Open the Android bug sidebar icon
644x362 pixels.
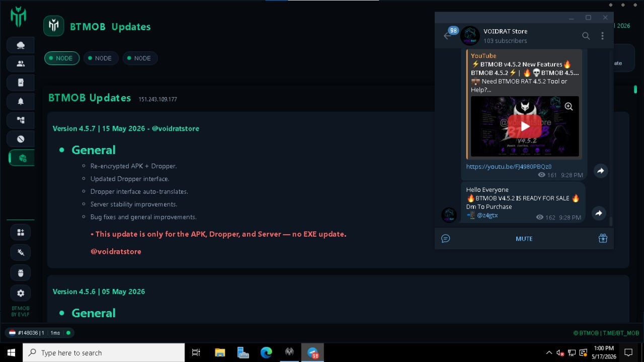tap(21, 273)
